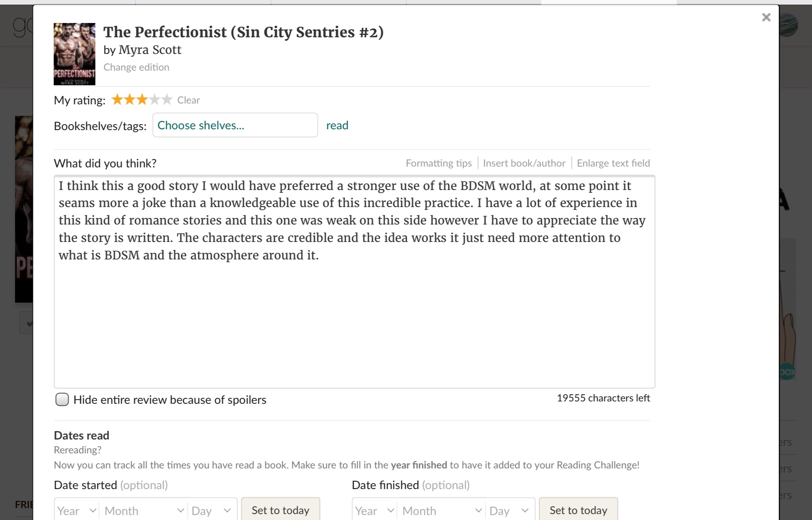Click Set to today for date started
Image resolution: width=812 pixels, height=520 pixels.
pos(280,510)
